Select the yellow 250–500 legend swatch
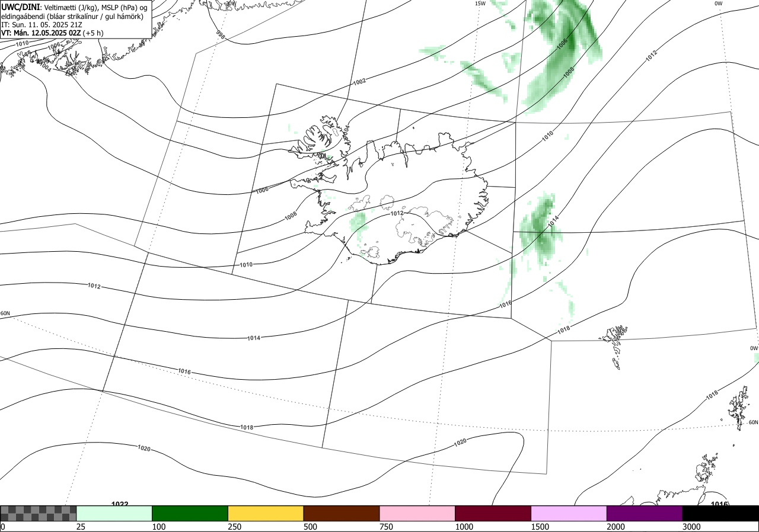The image size is (759, 532). point(266,513)
